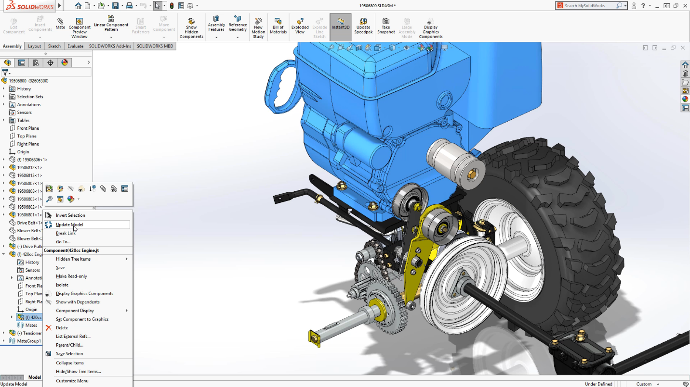
Task: Toggle Show with Dependents in context menu
Action: pyautogui.click(x=77, y=302)
